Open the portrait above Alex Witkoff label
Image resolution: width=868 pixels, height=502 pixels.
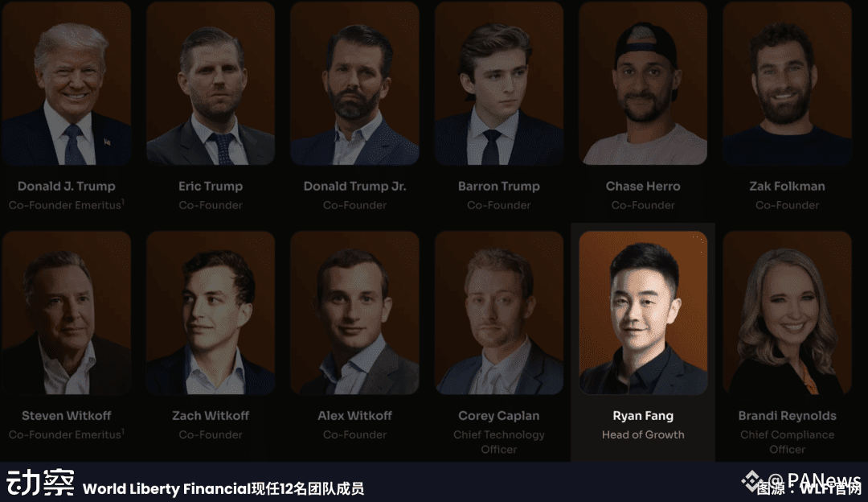pyautogui.click(x=355, y=312)
